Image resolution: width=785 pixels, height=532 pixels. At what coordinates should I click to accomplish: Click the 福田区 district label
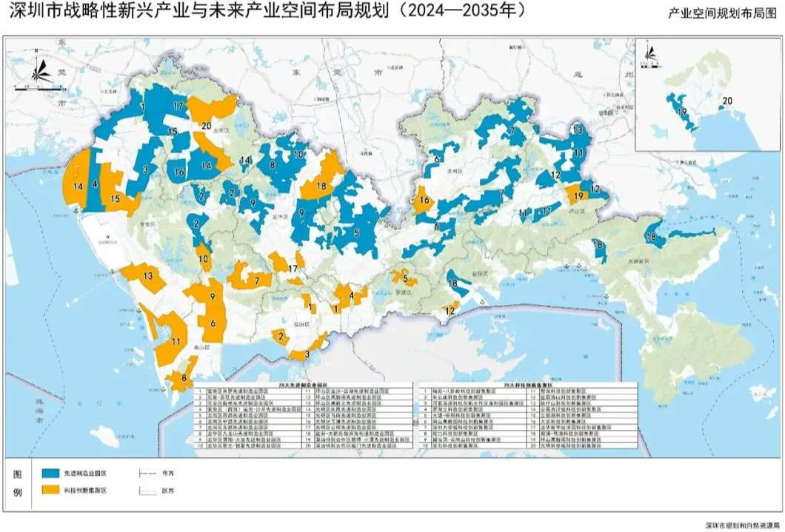click(304, 324)
